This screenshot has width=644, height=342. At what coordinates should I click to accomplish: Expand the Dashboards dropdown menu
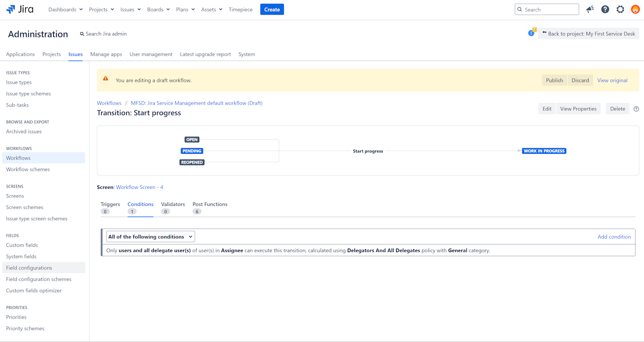pos(65,9)
